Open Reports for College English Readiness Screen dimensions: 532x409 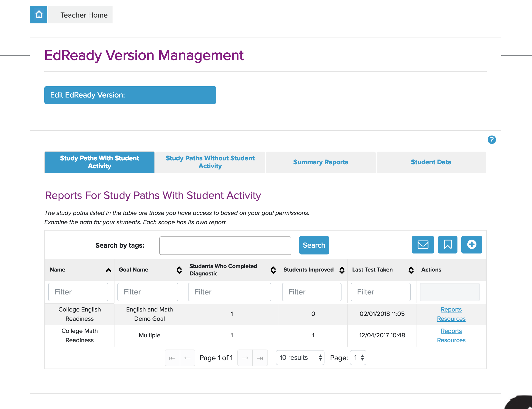coord(451,309)
